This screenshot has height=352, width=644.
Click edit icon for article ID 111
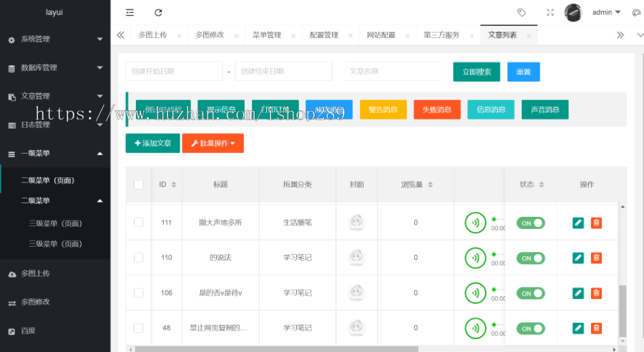click(578, 223)
